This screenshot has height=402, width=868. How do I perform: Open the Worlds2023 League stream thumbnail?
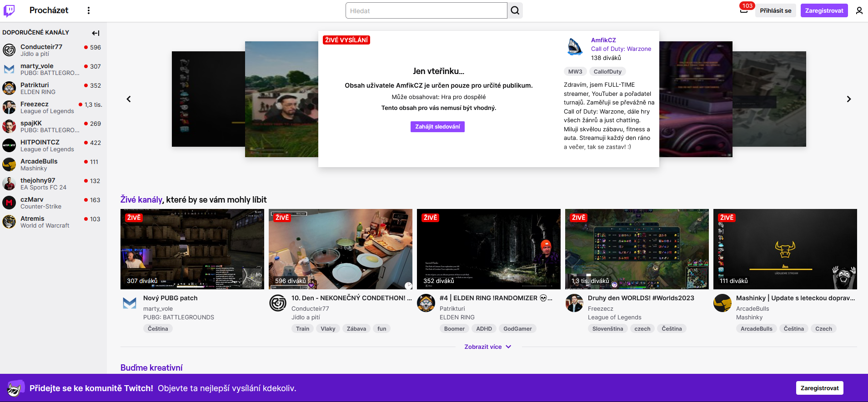[637, 249]
